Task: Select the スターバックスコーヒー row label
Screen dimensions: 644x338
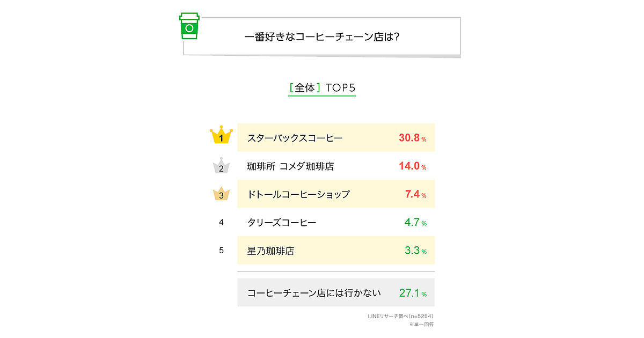Action: (295, 138)
